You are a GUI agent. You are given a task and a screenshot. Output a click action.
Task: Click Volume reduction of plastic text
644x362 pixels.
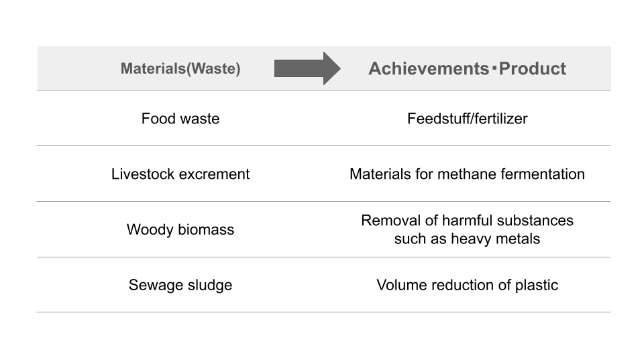click(467, 285)
